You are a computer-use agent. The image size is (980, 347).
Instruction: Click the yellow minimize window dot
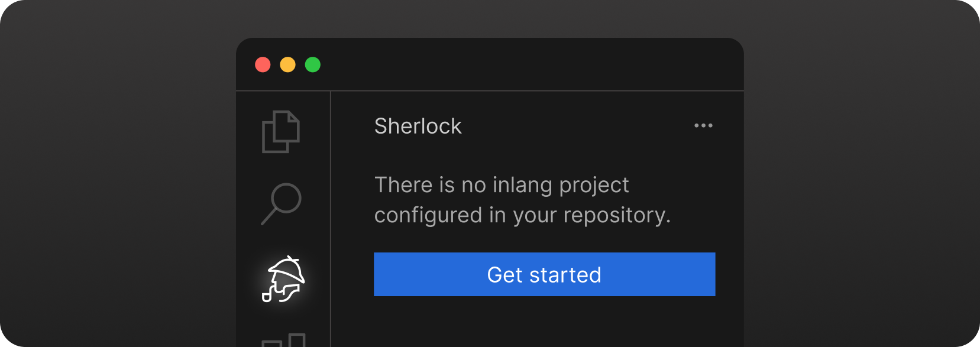[x=287, y=64]
